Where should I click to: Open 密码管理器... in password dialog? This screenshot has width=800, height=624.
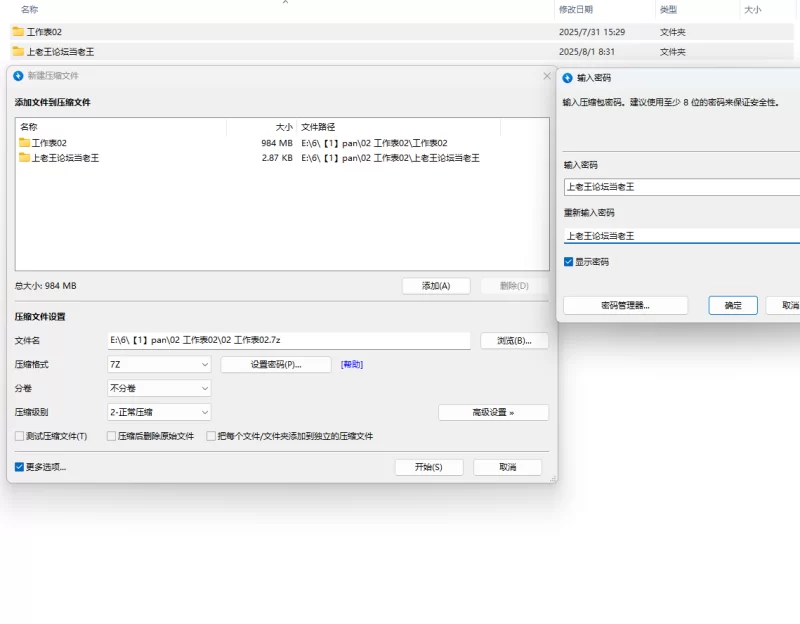tap(626, 306)
